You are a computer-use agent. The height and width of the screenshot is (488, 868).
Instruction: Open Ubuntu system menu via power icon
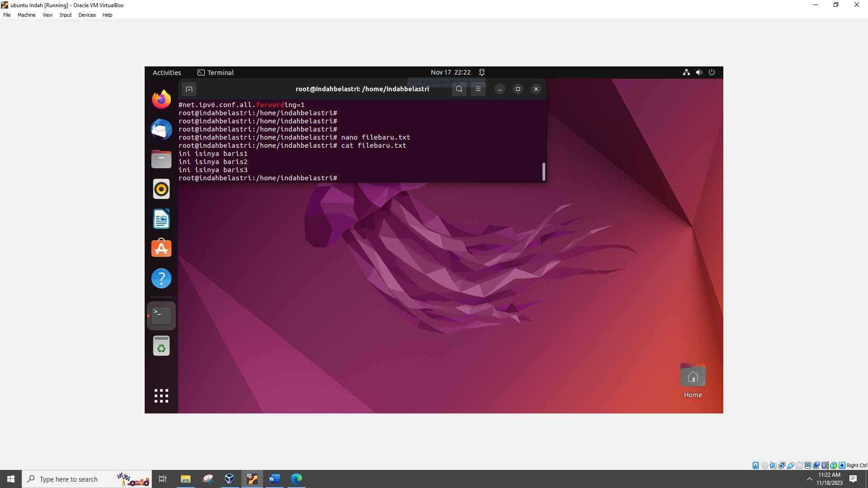point(712,72)
